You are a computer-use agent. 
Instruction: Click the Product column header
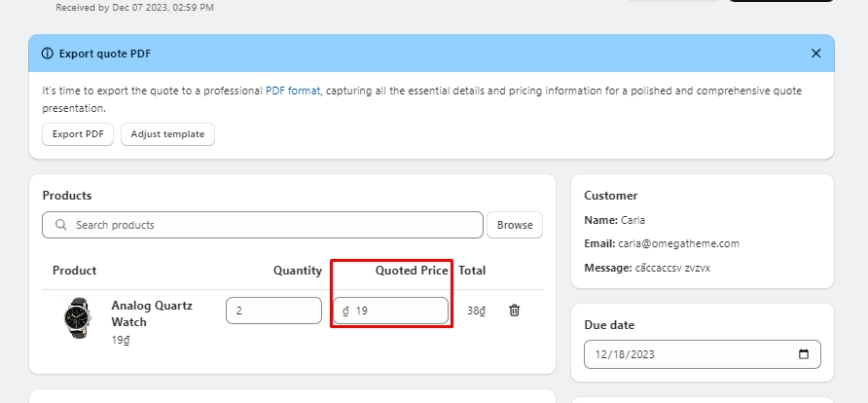click(x=74, y=270)
